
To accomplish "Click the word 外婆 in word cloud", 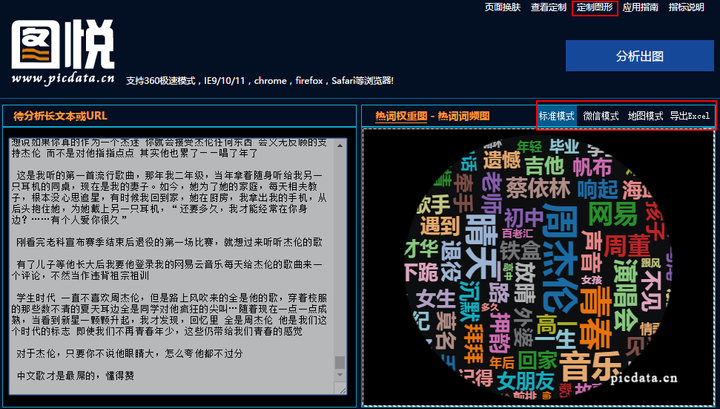I will pos(523,326).
